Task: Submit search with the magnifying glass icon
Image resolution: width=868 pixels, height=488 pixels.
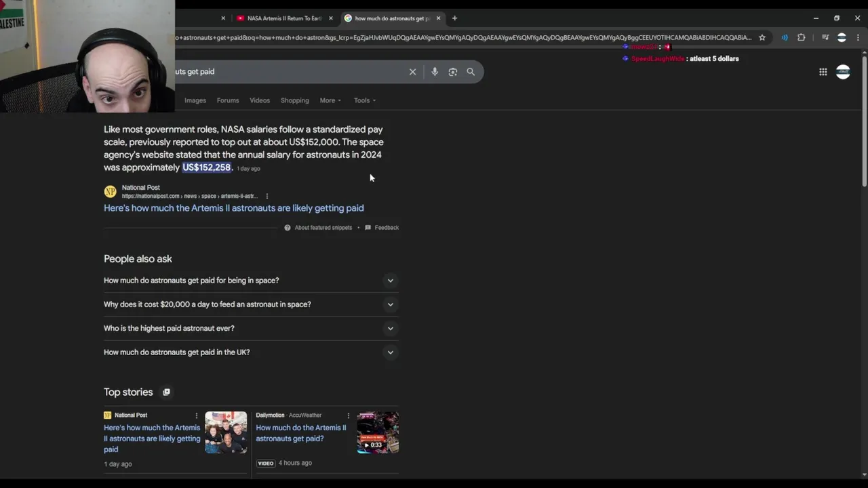Action: click(471, 72)
